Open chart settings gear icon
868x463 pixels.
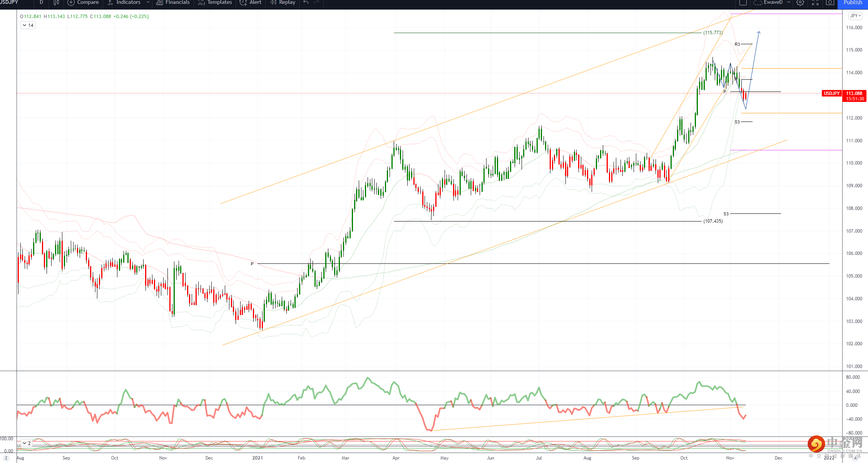pos(800,3)
